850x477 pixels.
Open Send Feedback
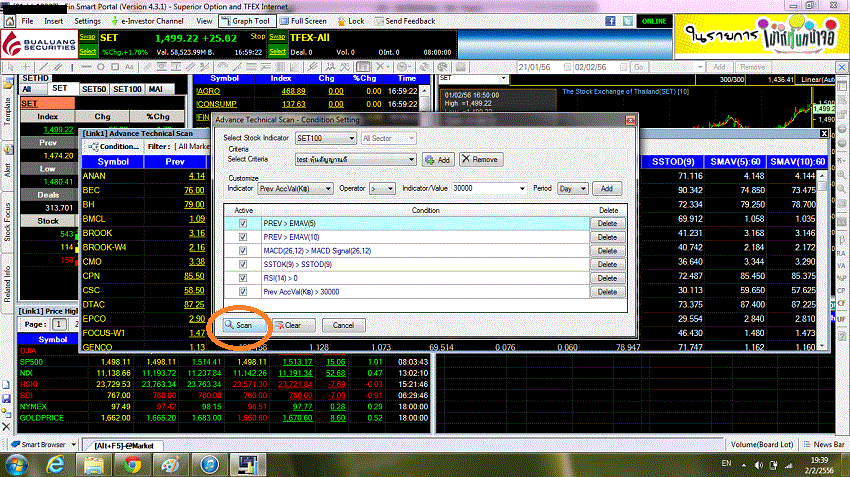coord(404,21)
